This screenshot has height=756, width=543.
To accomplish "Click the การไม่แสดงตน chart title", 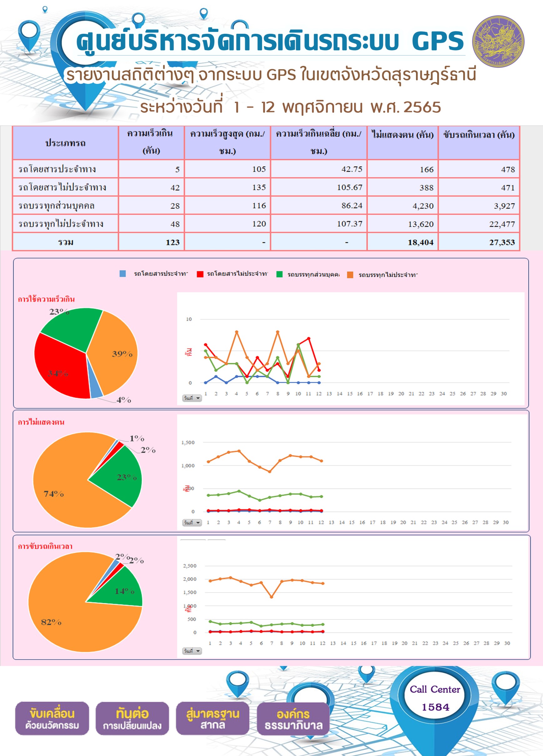I will pyautogui.click(x=41, y=422).
